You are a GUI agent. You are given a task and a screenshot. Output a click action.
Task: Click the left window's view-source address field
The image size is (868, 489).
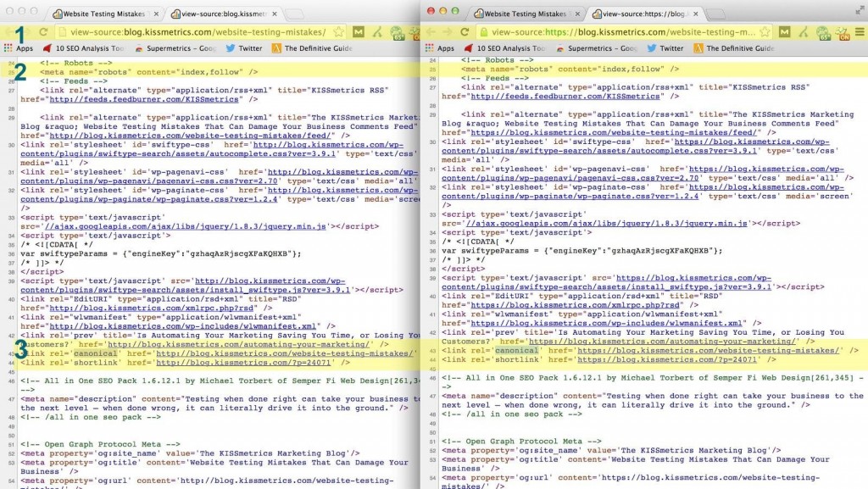tap(198, 32)
